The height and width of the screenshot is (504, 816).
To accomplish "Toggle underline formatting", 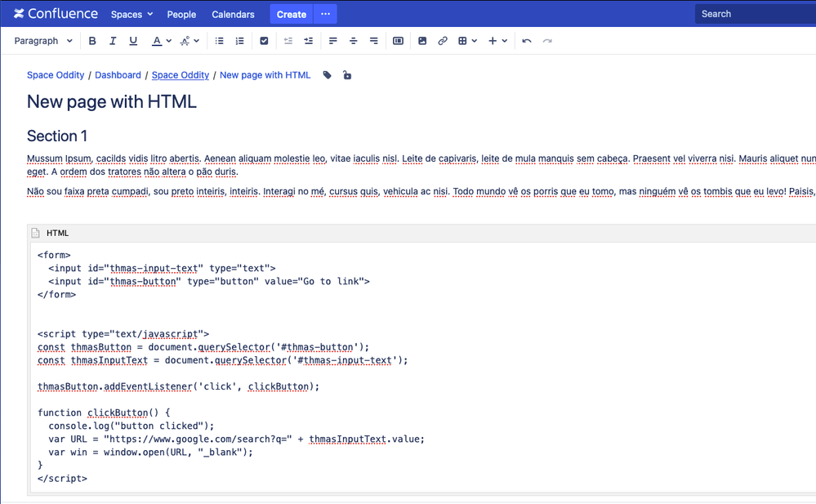I will [133, 40].
